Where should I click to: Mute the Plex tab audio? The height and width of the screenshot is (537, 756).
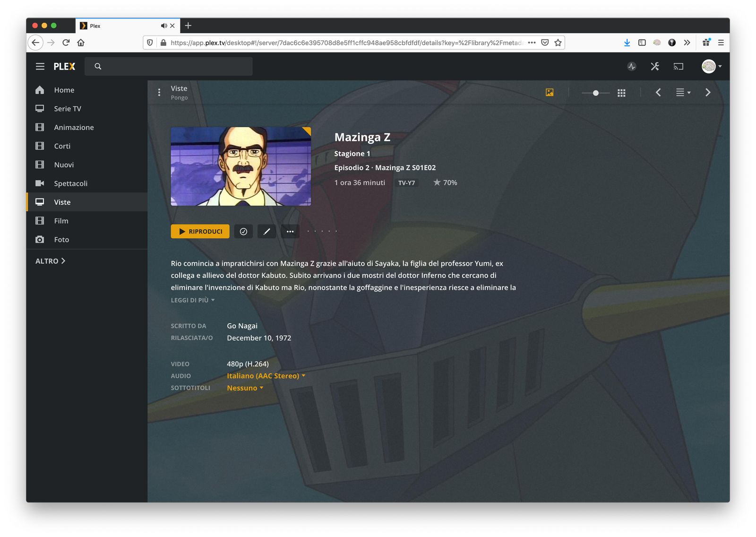tap(163, 26)
